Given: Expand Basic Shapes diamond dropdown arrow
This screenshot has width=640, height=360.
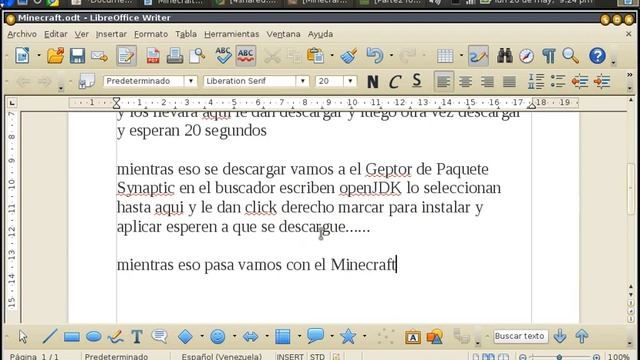Looking at the screenshot, I should pos(202,336).
